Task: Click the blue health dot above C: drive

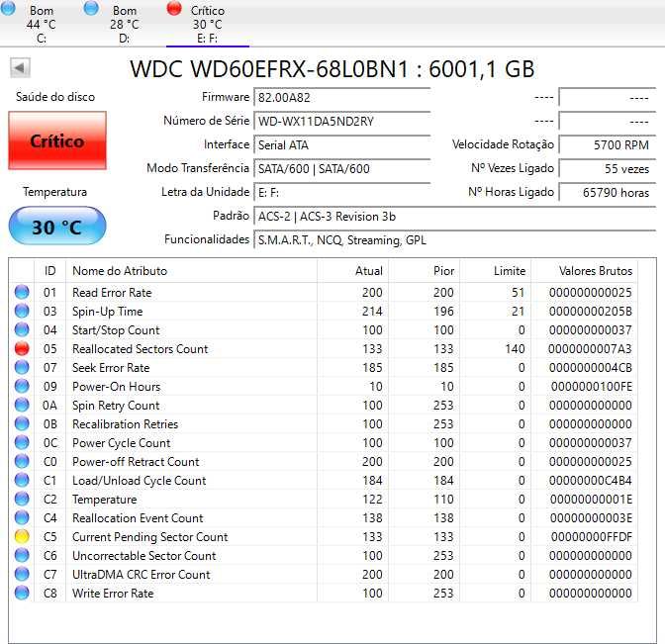Action: click(8, 8)
